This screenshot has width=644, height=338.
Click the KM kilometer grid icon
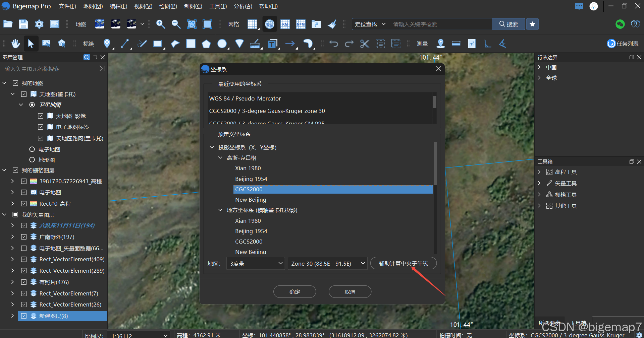pyautogui.click(x=285, y=24)
